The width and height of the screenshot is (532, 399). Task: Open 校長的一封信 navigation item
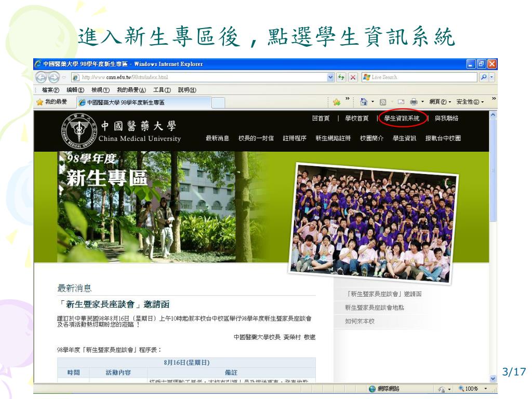256,138
